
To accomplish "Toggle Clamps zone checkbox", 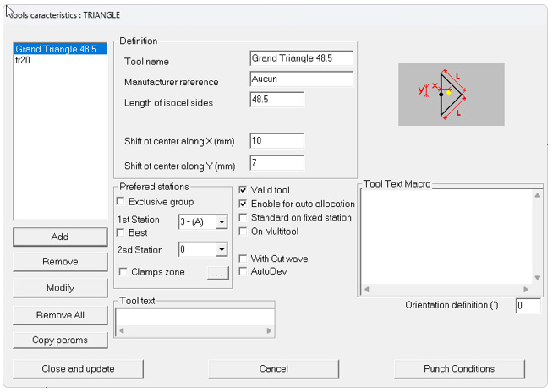I will (x=123, y=272).
